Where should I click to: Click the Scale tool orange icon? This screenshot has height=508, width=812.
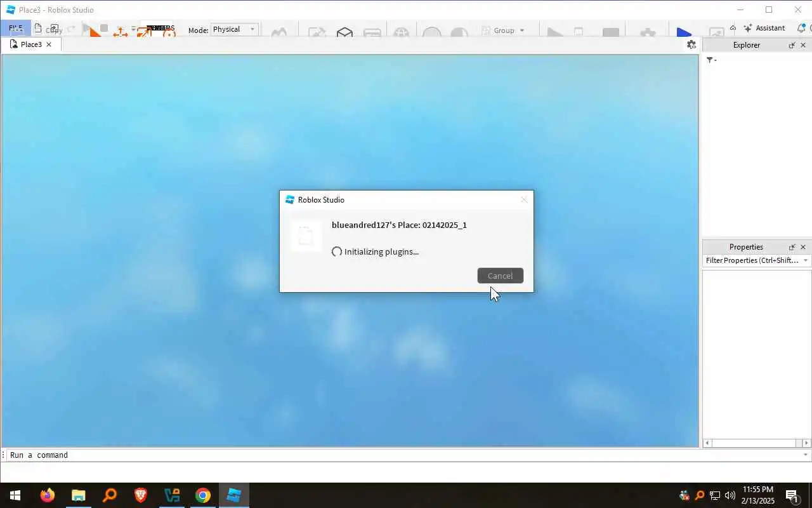[144, 32]
